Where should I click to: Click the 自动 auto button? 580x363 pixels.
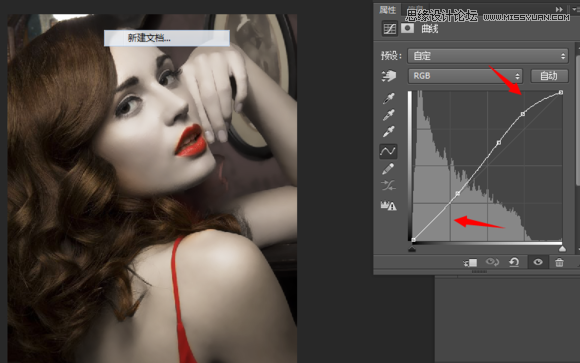(549, 76)
